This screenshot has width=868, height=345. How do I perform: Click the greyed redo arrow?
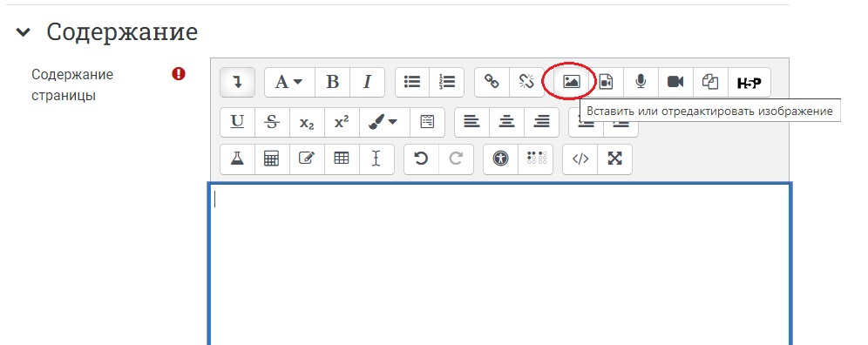click(x=456, y=159)
